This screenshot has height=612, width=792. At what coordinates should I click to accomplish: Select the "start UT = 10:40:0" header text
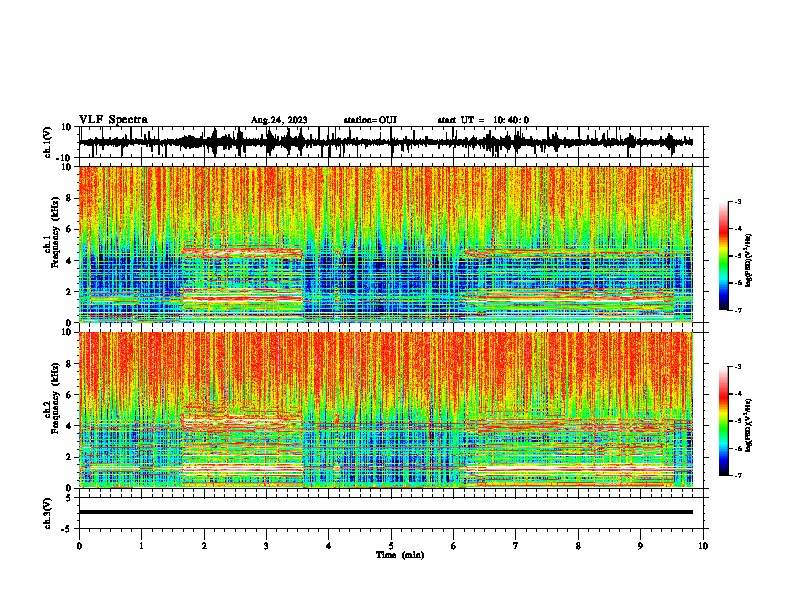coord(483,120)
